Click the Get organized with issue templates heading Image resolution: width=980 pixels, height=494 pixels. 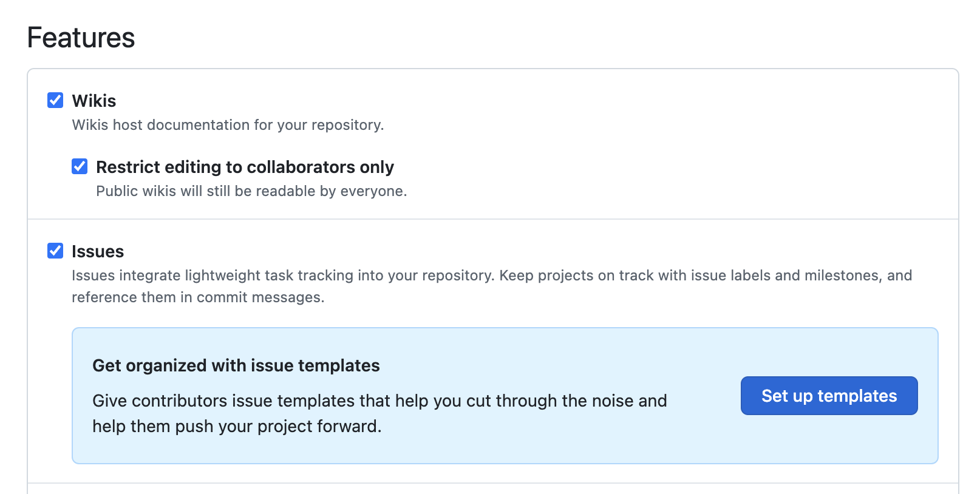click(x=236, y=365)
